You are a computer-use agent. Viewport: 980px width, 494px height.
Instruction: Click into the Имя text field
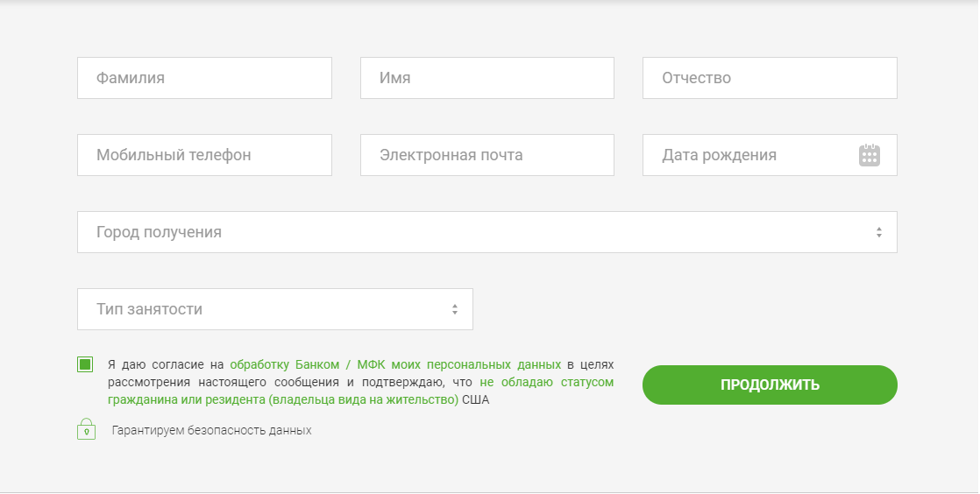(x=486, y=78)
